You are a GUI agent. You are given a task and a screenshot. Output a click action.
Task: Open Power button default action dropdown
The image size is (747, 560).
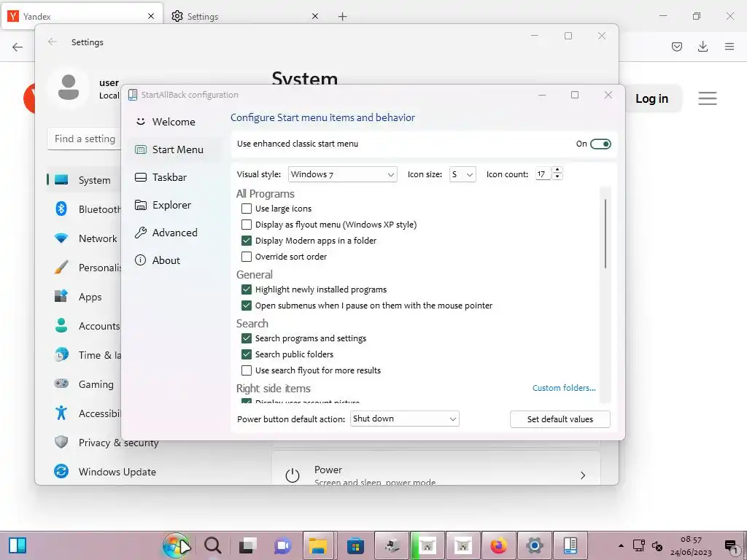[x=404, y=419]
